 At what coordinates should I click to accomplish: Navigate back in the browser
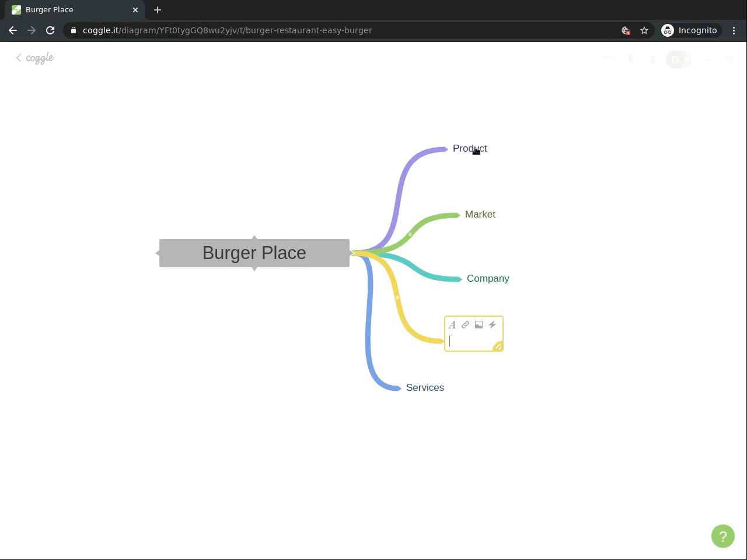(x=13, y=30)
